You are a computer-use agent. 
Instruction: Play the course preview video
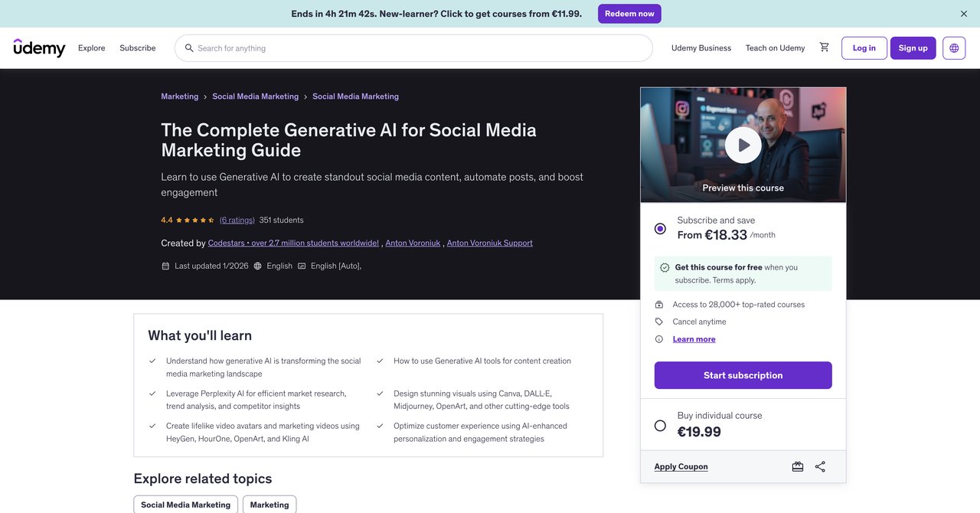[x=743, y=145]
